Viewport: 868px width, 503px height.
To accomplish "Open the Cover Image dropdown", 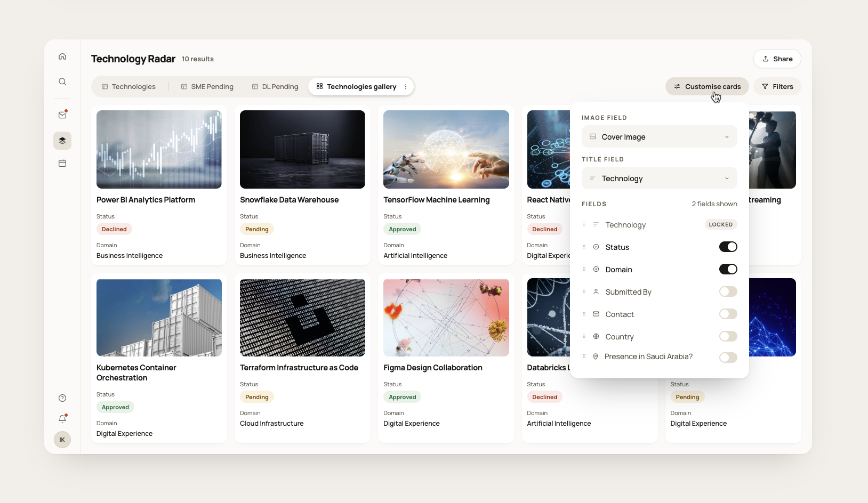I will 660,136.
